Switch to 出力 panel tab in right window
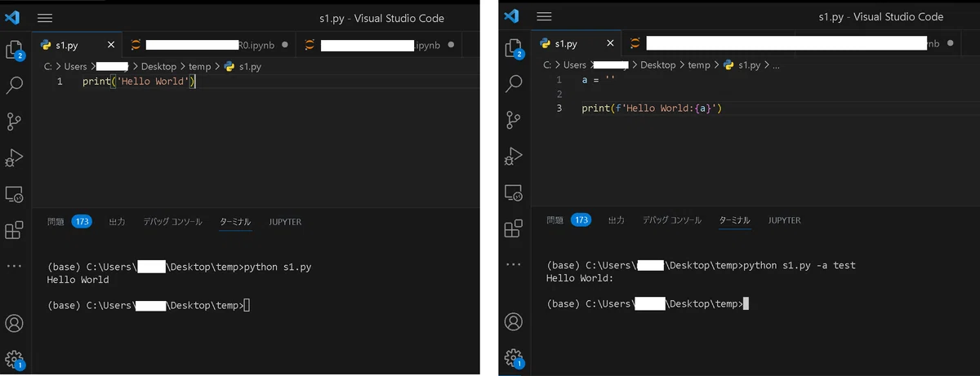The height and width of the screenshot is (376, 980). click(x=617, y=220)
